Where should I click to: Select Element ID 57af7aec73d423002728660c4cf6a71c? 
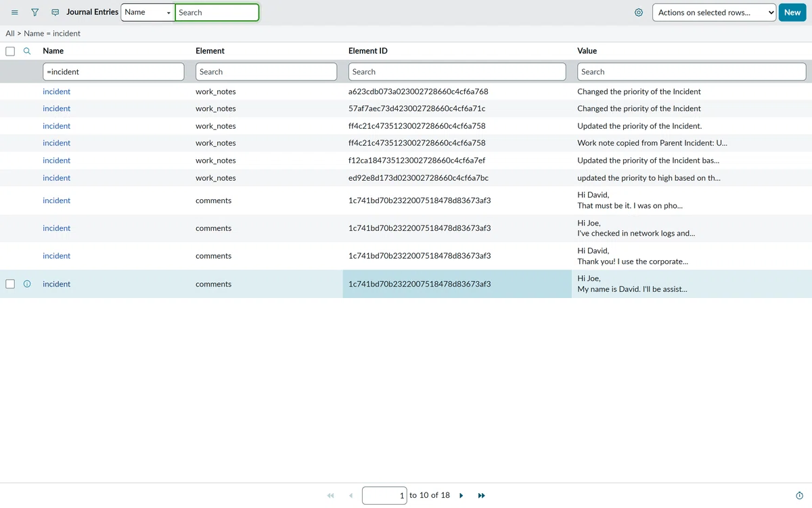tap(417, 108)
